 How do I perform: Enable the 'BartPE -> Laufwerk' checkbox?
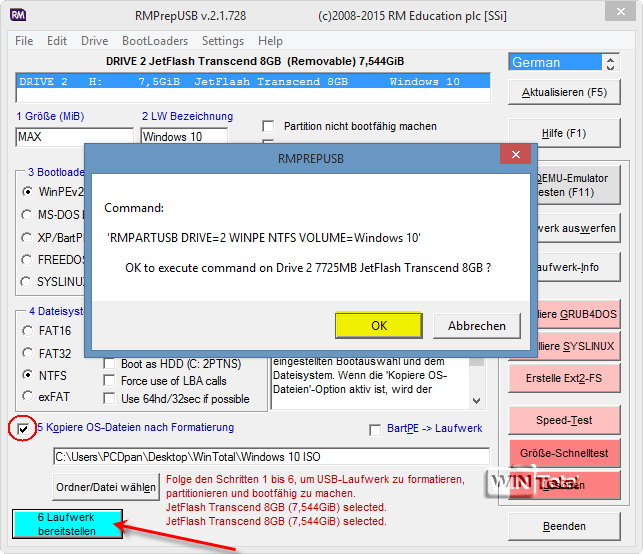(375, 430)
